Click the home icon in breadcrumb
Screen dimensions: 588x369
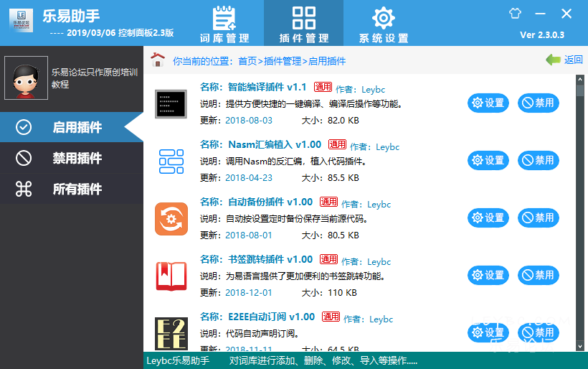[x=158, y=60]
